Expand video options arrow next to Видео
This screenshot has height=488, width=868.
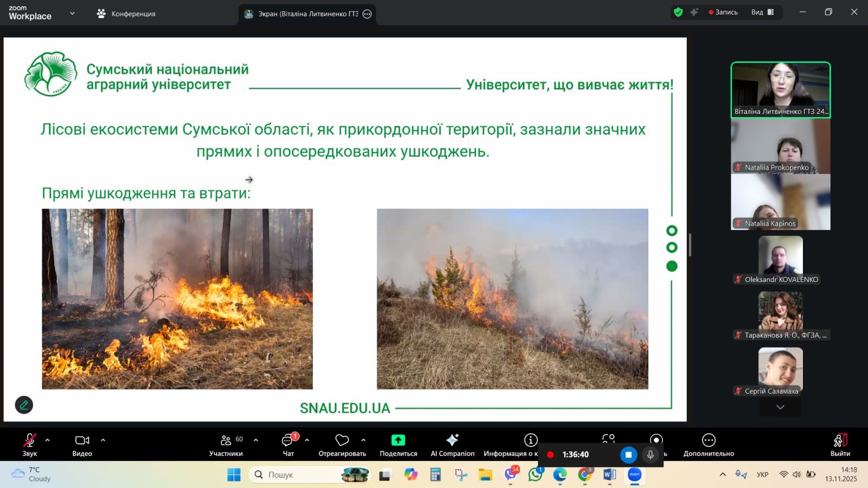click(x=103, y=440)
